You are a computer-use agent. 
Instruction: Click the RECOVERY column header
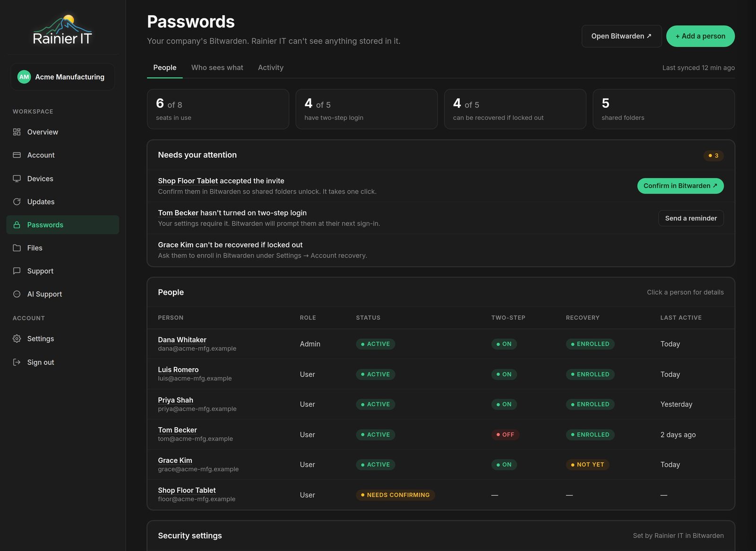(583, 318)
